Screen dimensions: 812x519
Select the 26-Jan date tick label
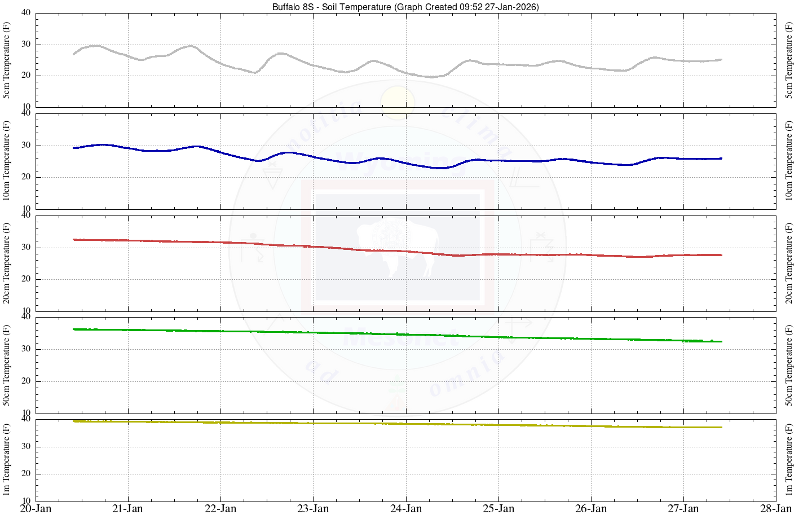(591, 509)
